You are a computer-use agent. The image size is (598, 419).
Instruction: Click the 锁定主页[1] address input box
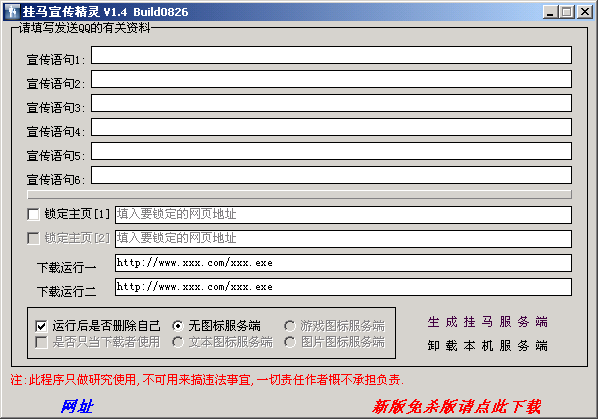tap(343, 215)
